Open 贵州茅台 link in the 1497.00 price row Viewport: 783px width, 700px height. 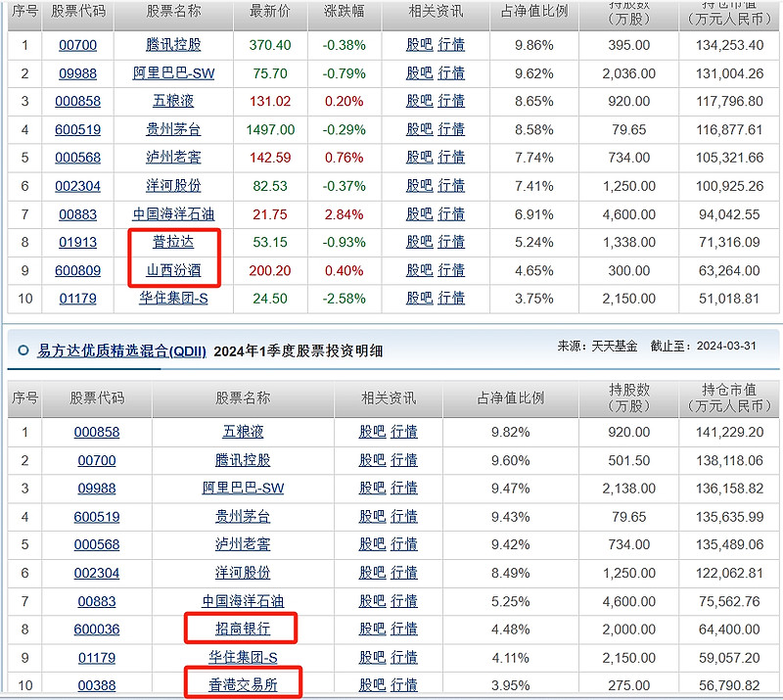tap(173, 130)
